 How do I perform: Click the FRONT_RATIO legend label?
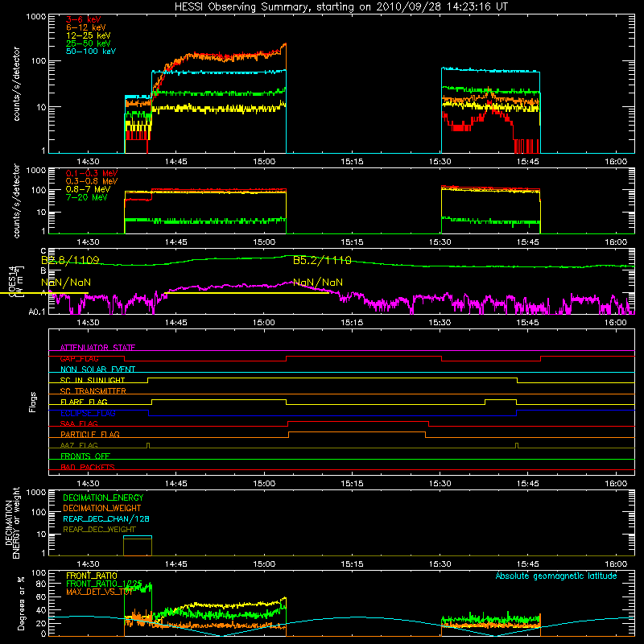tap(92, 576)
